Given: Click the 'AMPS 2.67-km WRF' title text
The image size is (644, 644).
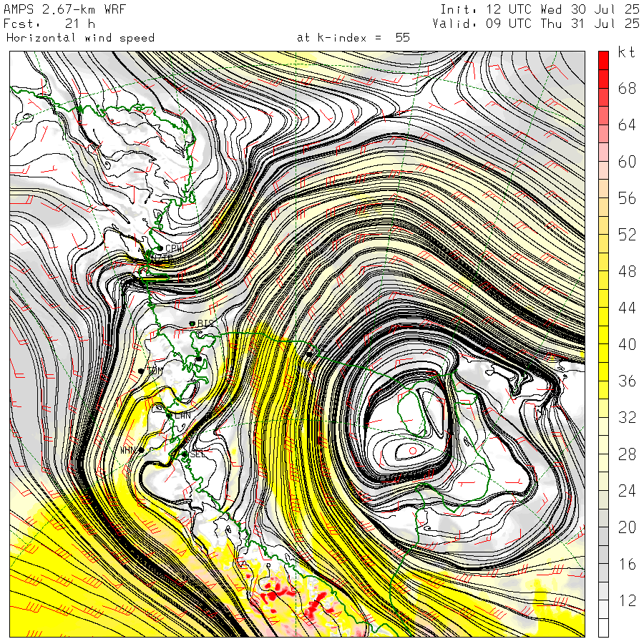Looking at the screenshot, I should [x=64, y=9].
